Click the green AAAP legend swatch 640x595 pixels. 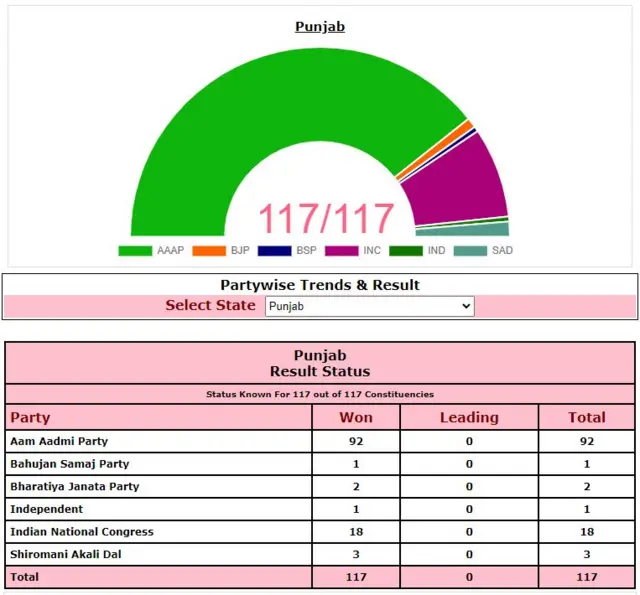135,251
